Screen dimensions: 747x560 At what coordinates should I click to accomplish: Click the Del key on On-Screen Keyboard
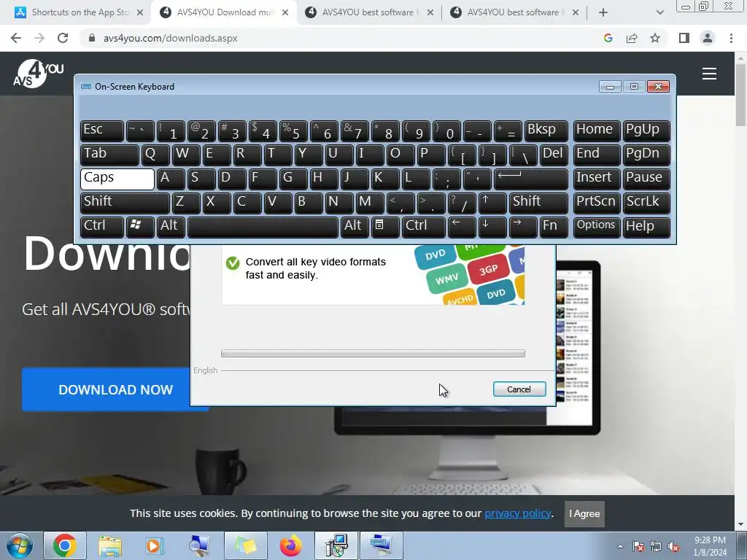pos(554,155)
